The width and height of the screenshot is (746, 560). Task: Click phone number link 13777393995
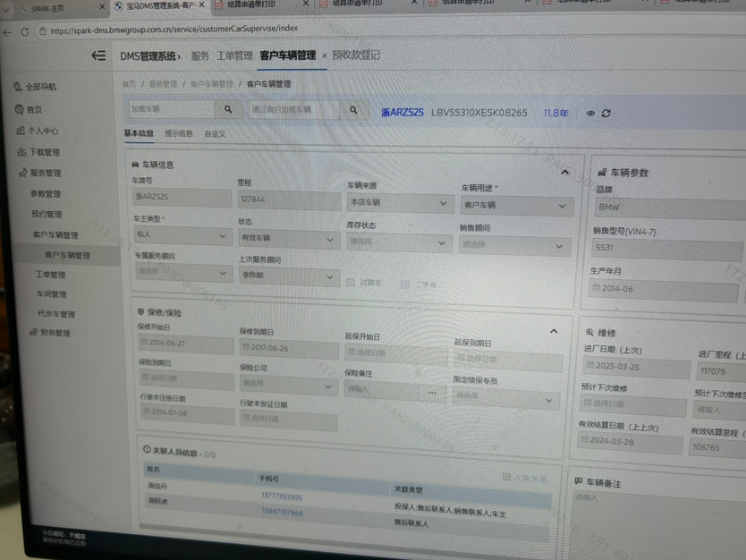click(x=282, y=497)
